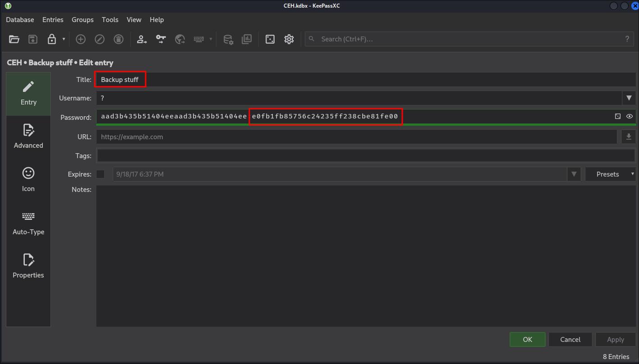Open application Settings gear icon

pyautogui.click(x=289, y=39)
